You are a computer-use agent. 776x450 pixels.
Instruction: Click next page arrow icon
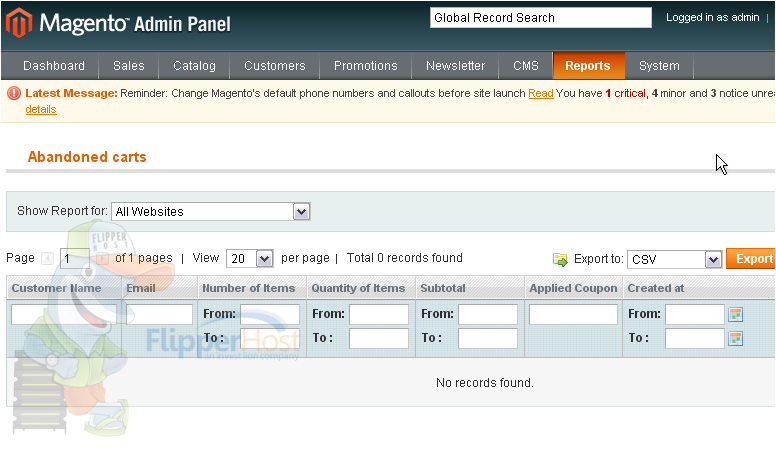click(x=102, y=258)
